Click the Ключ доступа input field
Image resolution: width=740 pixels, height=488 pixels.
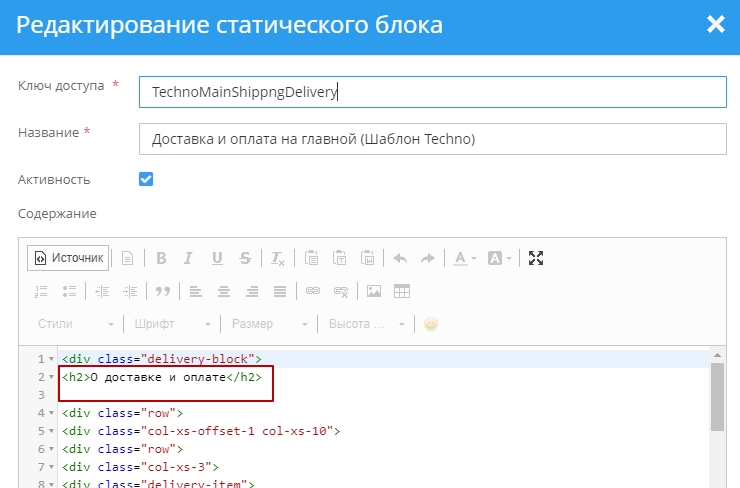point(432,92)
